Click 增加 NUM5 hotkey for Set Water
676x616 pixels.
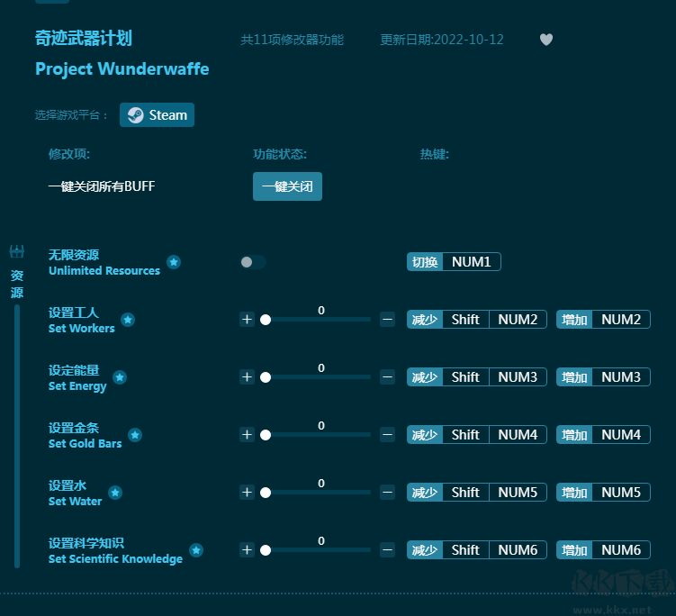coord(603,493)
